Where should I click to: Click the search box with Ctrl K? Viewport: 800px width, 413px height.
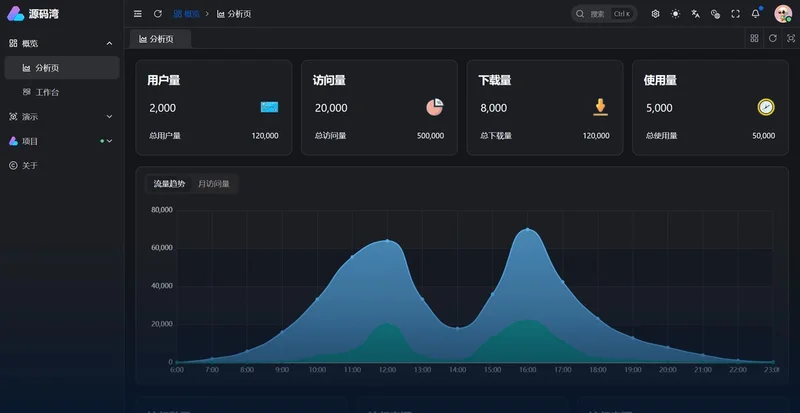(x=604, y=14)
